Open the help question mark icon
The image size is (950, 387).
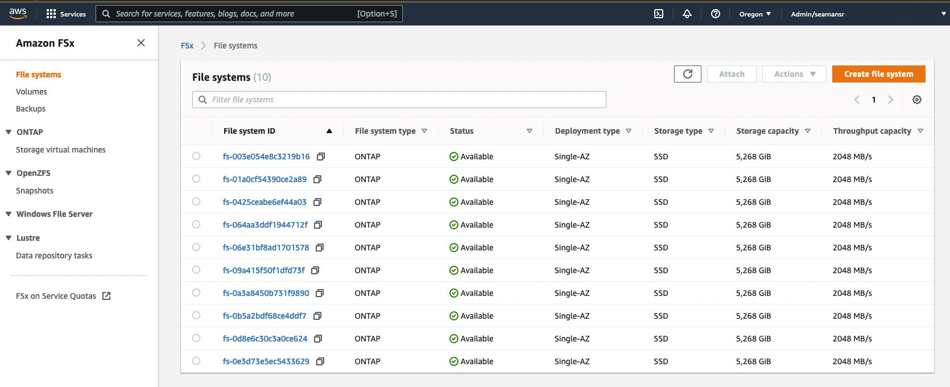coord(716,13)
